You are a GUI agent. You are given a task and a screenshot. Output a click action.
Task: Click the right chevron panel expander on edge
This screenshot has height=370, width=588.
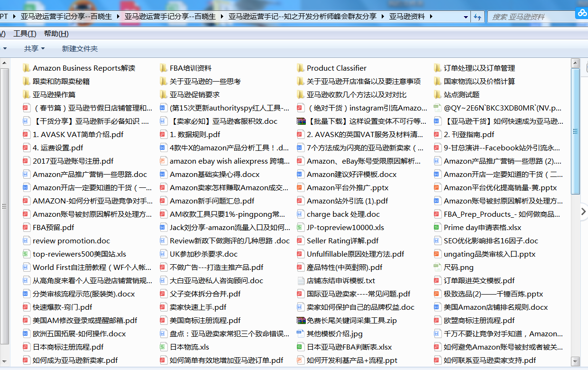pyautogui.click(x=584, y=212)
